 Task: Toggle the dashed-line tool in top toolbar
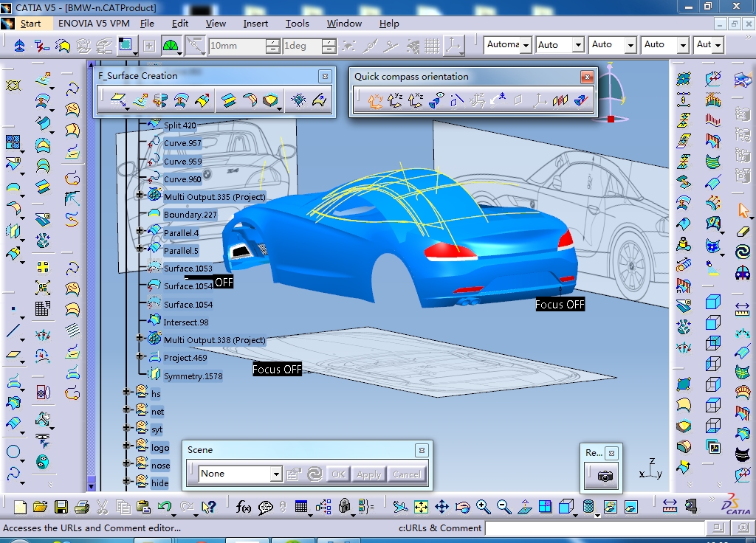pyautogui.click(x=195, y=46)
